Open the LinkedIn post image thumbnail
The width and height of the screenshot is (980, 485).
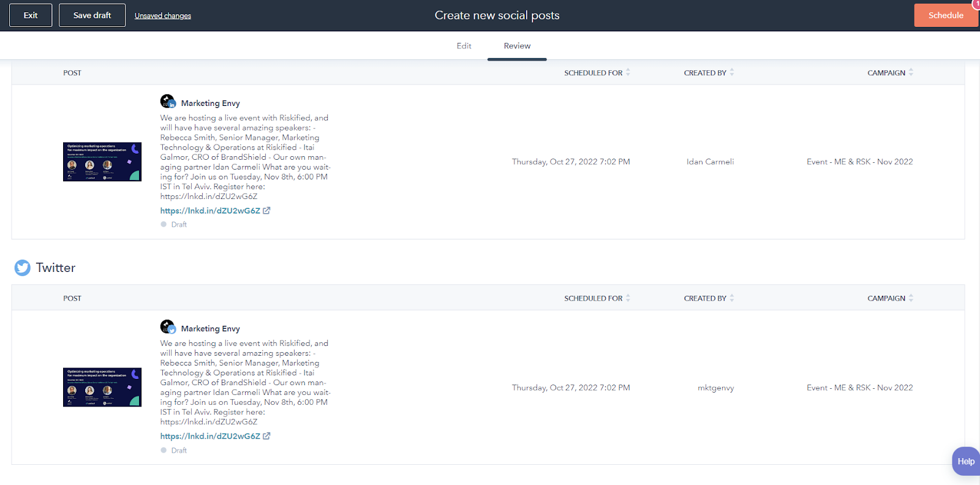tap(102, 162)
